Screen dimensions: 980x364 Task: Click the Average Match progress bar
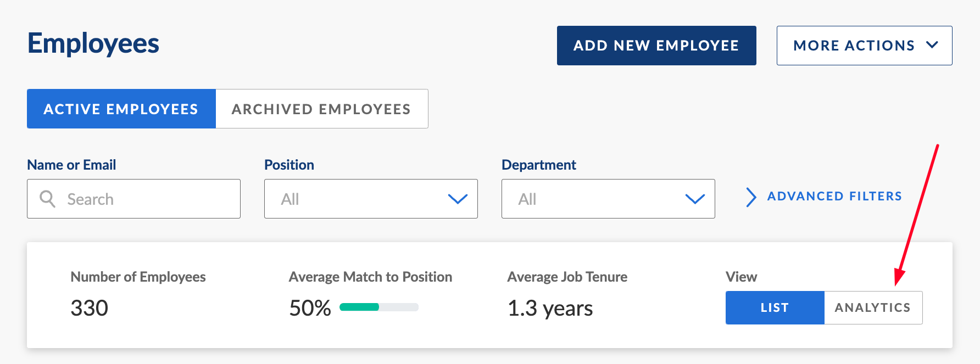pyautogui.click(x=379, y=307)
